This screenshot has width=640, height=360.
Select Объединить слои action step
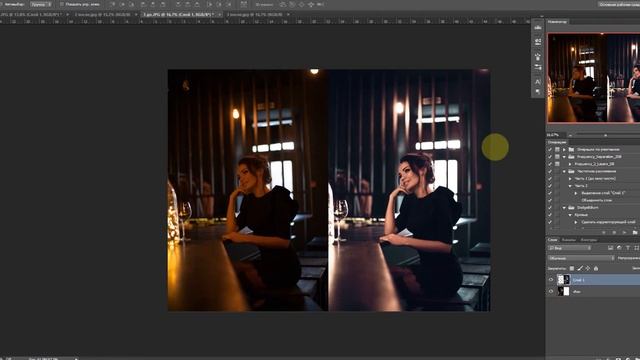[x=597, y=200]
